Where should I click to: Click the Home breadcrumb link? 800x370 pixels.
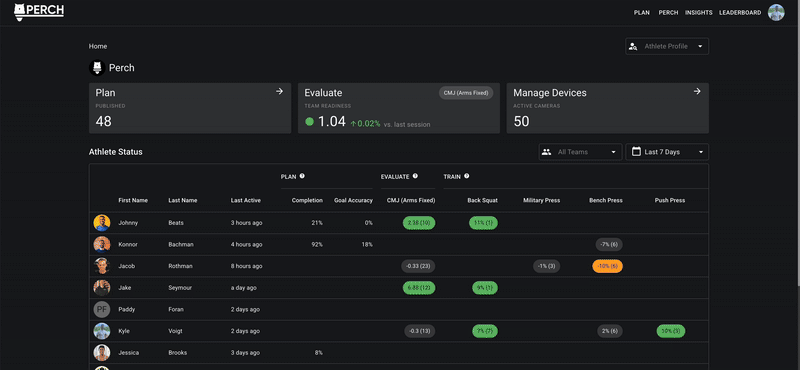pyautogui.click(x=98, y=46)
